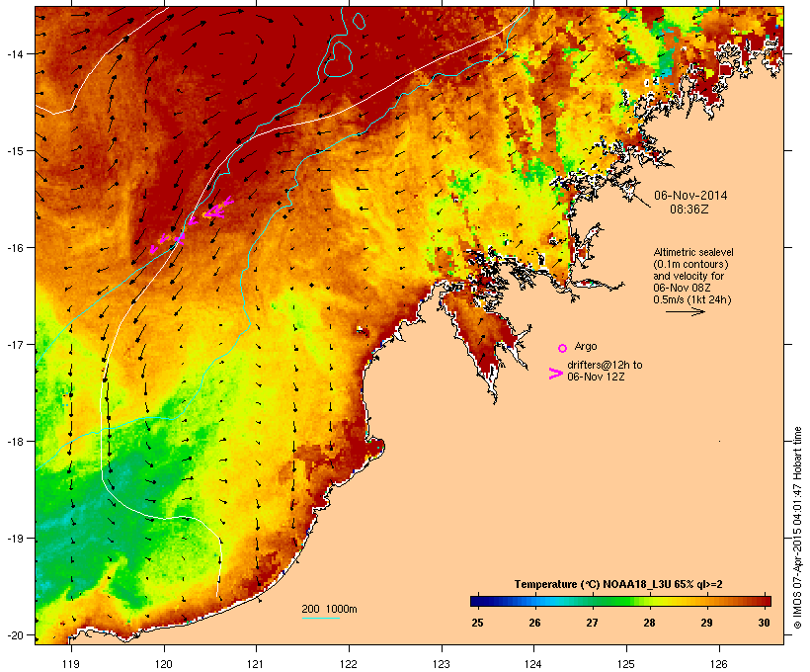Click the time text 08:36Z

[x=689, y=210]
